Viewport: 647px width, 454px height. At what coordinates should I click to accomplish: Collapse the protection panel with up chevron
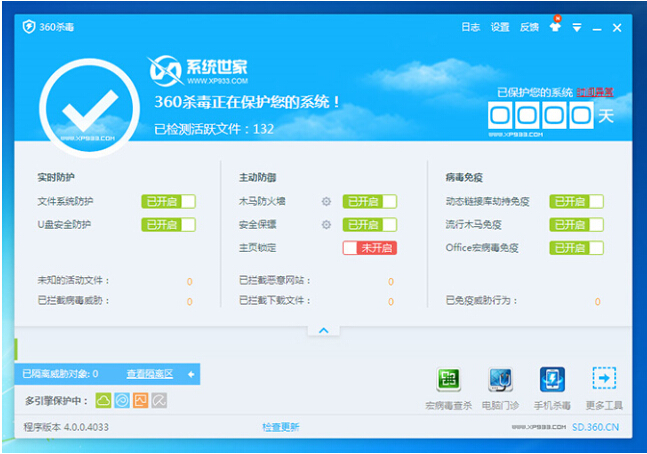click(x=324, y=331)
